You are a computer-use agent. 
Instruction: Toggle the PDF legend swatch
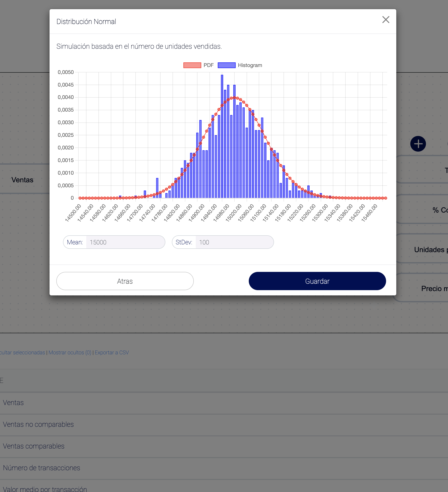[x=192, y=65]
